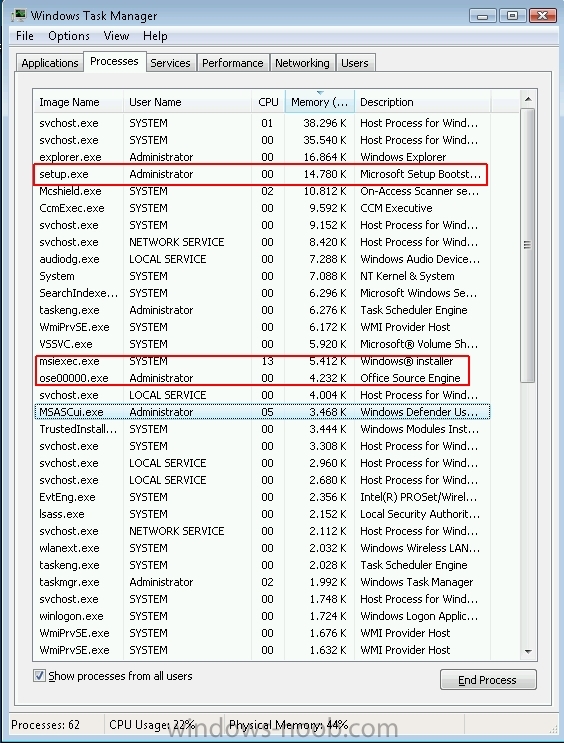Viewport: 564px width, 743px height.
Task: Switch to the Services tab
Action: 170,63
